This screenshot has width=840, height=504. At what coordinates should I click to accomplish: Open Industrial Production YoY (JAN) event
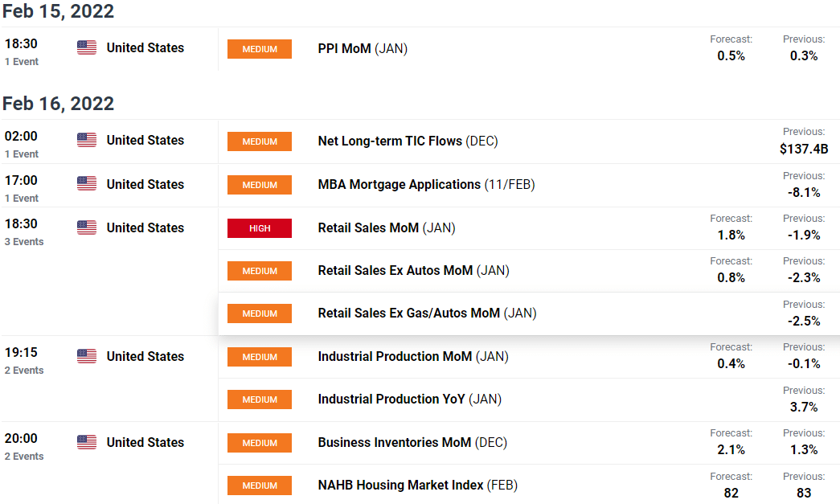[409, 399]
